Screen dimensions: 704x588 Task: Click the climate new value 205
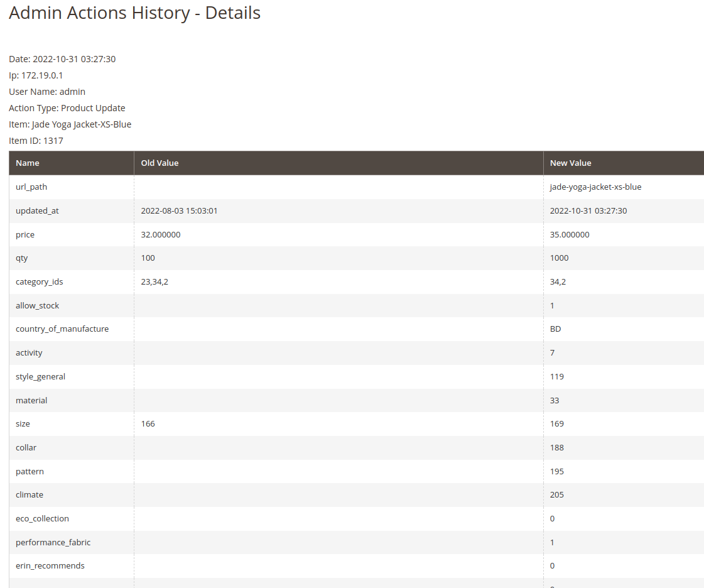click(557, 494)
